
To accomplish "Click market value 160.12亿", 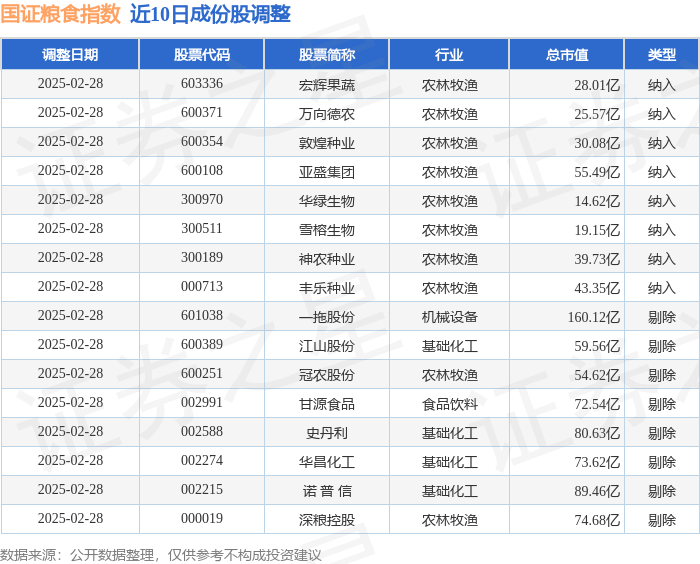I will pos(594,317).
